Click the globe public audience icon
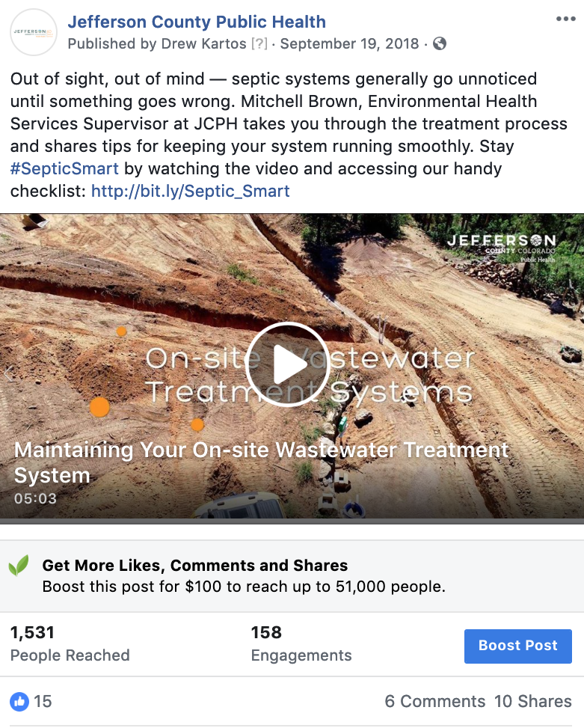The height and width of the screenshot is (728, 584). tap(439, 43)
